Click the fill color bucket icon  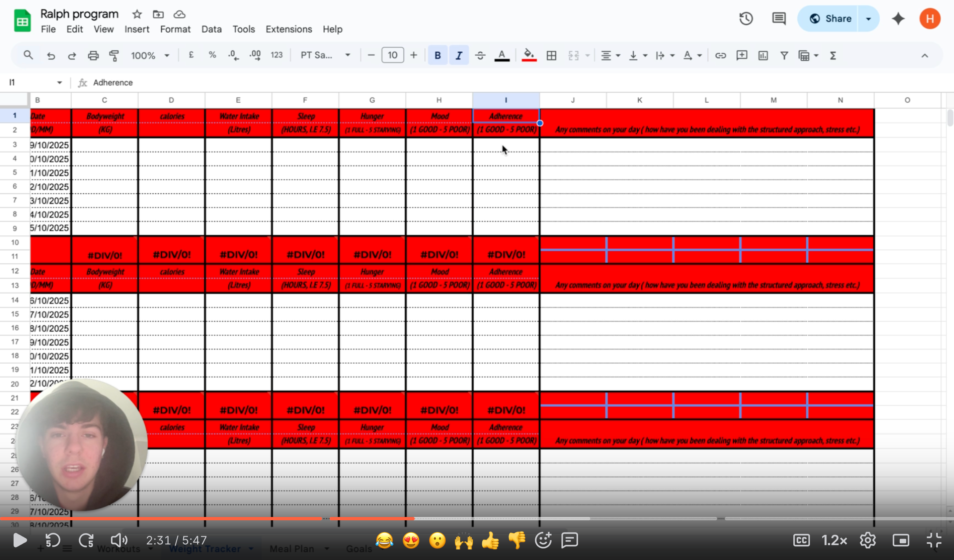click(x=529, y=56)
